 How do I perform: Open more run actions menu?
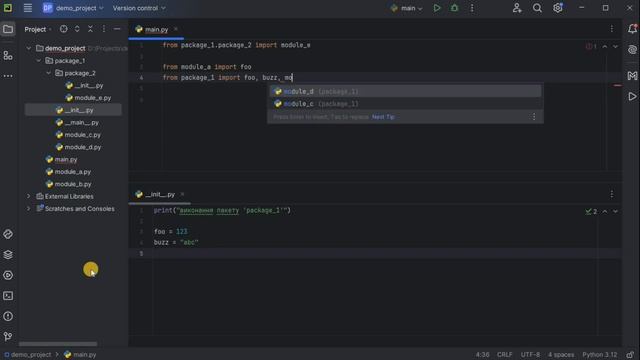coord(472,8)
